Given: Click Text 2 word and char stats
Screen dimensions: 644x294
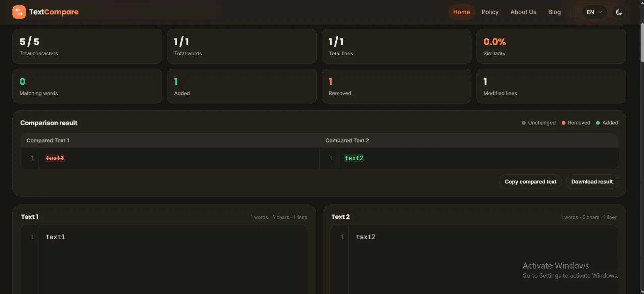Looking at the screenshot, I should [589, 217].
